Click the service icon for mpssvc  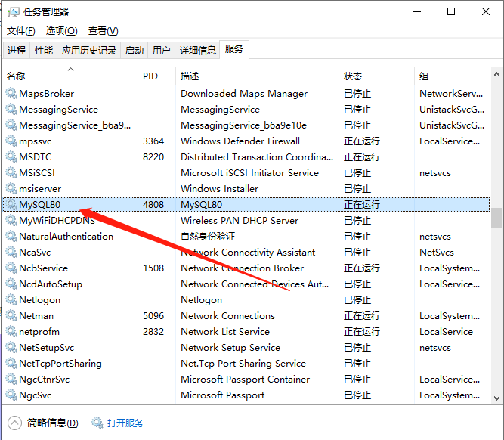[11, 141]
